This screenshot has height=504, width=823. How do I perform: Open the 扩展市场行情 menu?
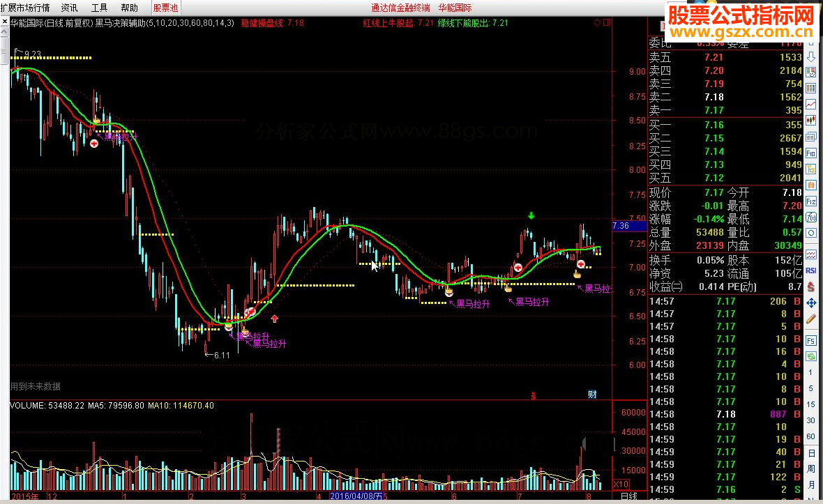[25, 8]
